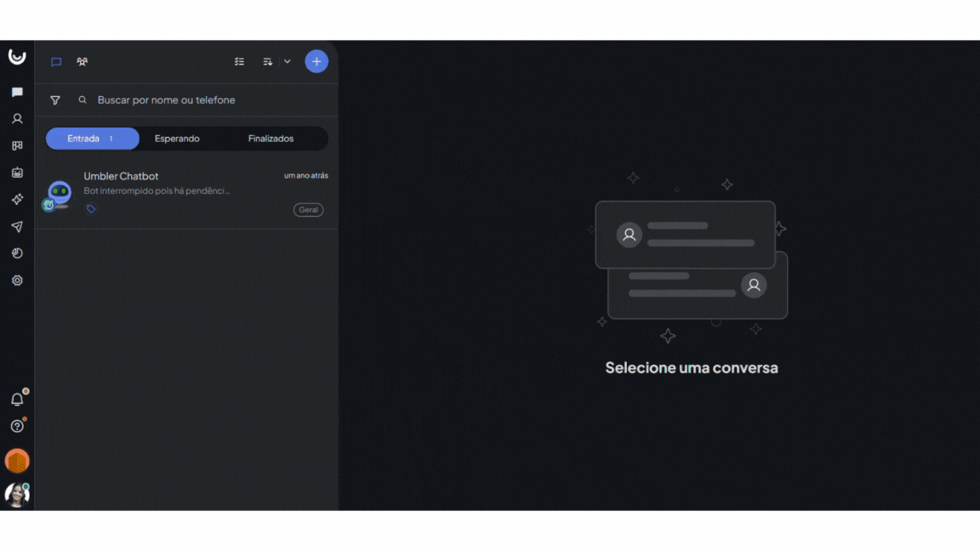Image resolution: width=980 pixels, height=551 pixels.
Task: Click the help question mark icon
Action: click(x=16, y=425)
